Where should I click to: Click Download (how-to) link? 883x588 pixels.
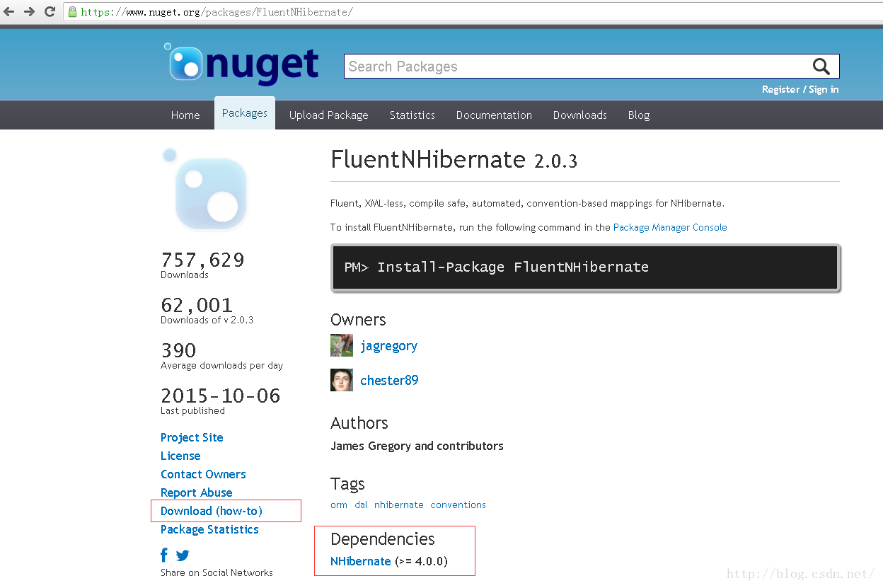pos(212,511)
